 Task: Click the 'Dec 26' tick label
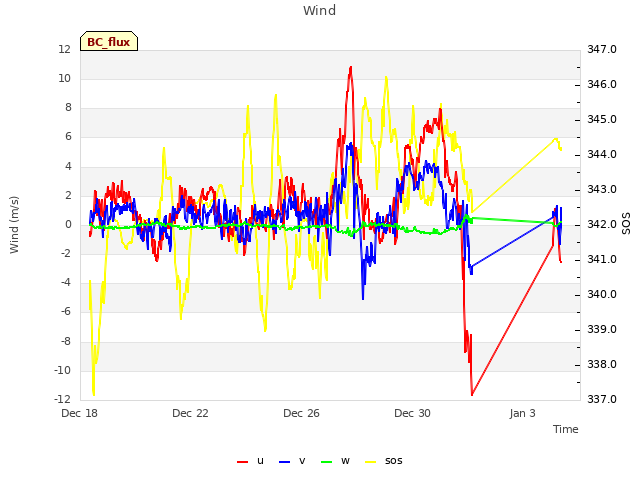coord(301,413)
